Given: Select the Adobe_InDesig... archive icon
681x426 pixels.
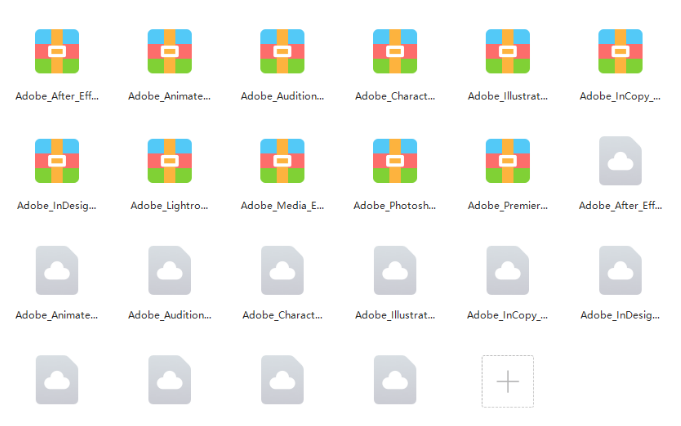Looking at the screenshot, I should (57, 161).
